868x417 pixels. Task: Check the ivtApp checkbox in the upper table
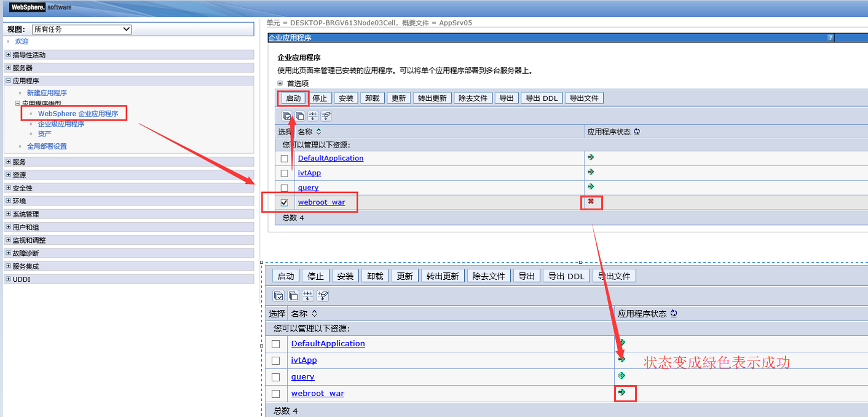point(284,173)
